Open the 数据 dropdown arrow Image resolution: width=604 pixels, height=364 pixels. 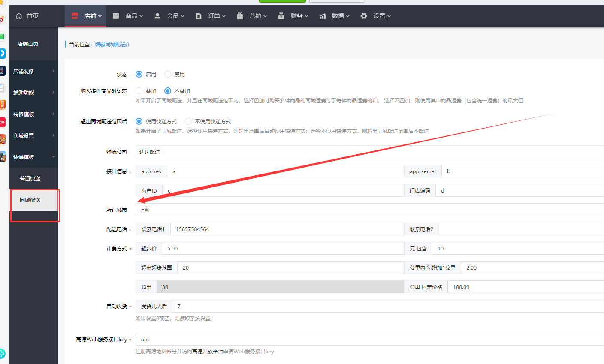coord(348,16)
